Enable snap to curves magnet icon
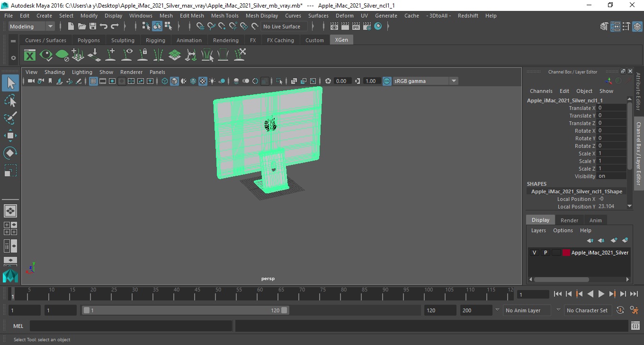Viewport: 644px width, 345px height. tap(211, 27)
